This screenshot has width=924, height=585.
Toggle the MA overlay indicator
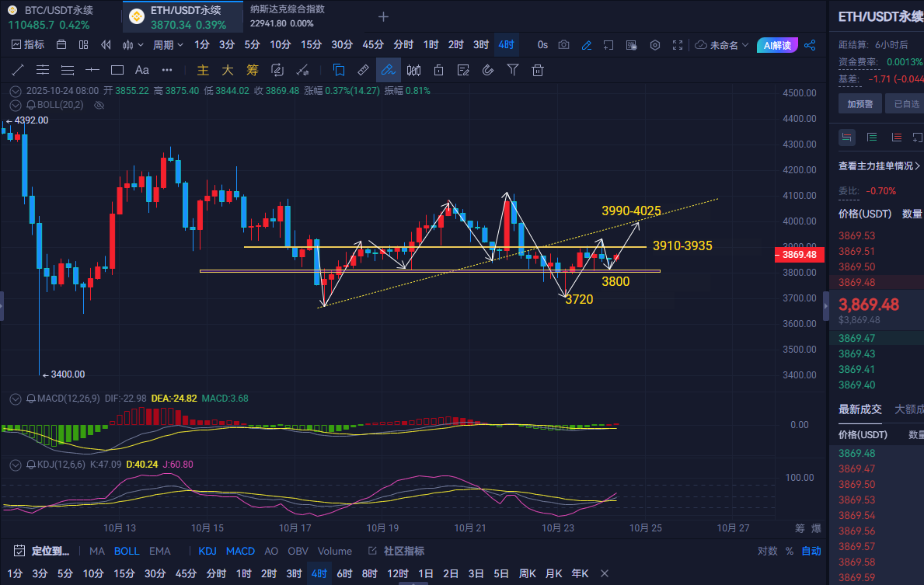click(96, 551)
